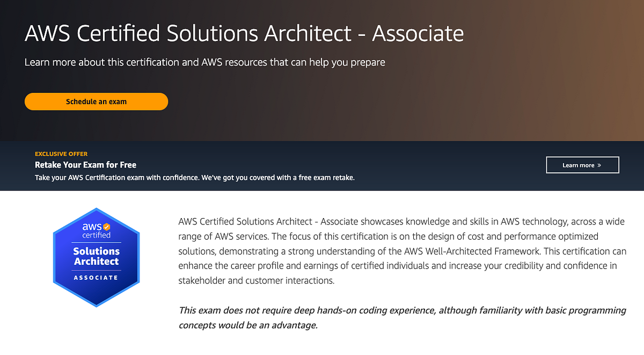The height and width of the screenshot is (355, 644).
Task: Select the 'Retake Your Exam for Free' headline
Action: pos(85,165)
